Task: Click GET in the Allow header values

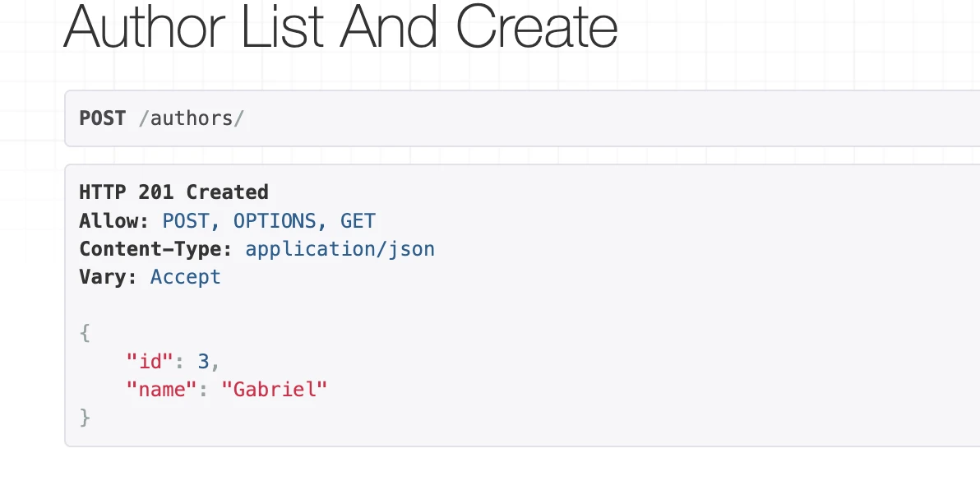Action: [x=358, y=221]
